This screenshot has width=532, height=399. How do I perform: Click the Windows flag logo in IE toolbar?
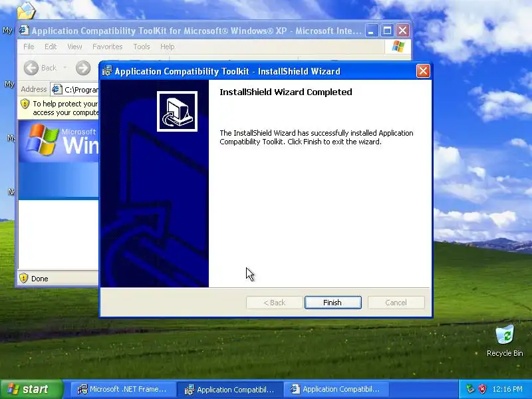tap(398, 47)
